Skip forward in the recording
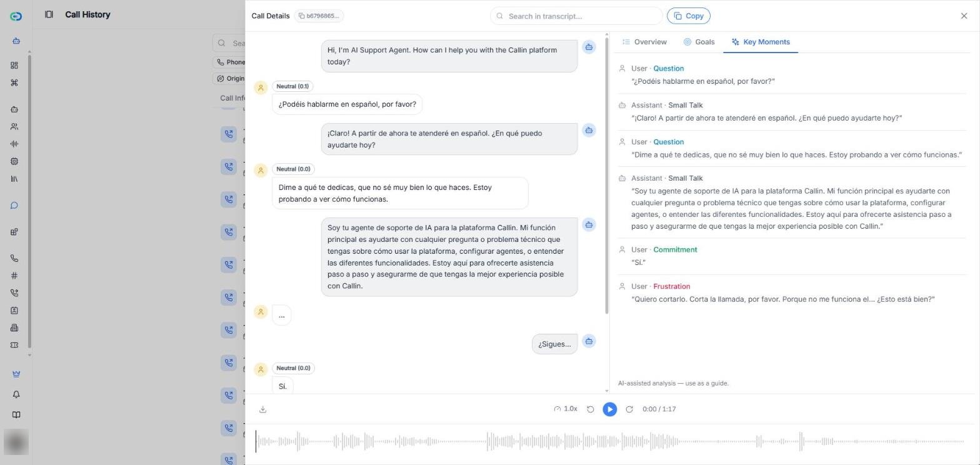 (x=629, y=409)
